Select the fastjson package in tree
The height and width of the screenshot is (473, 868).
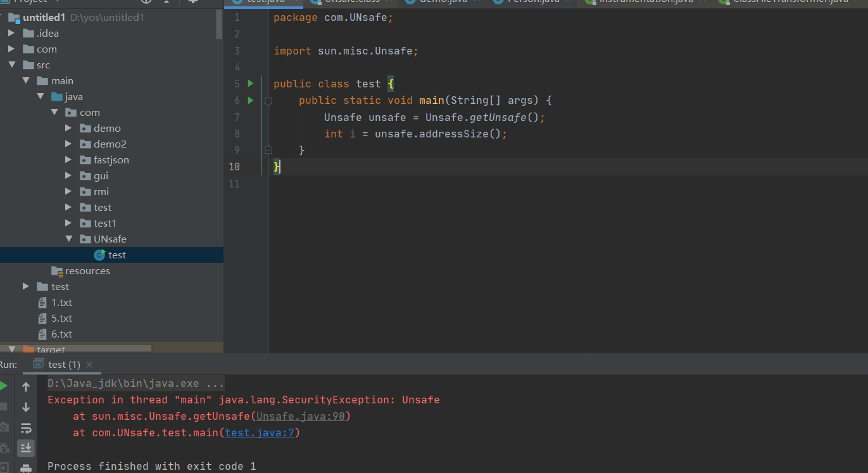point(111,160)
